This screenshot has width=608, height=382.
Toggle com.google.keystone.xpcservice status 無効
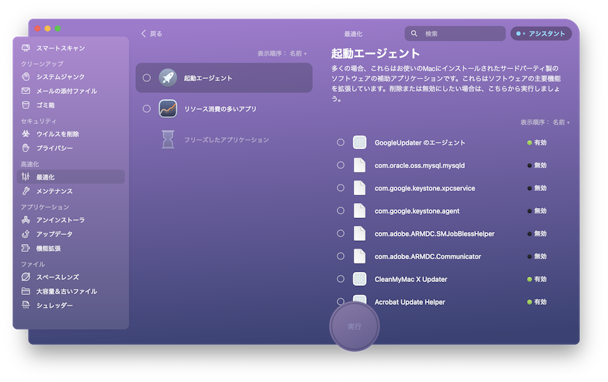[537, 188]
